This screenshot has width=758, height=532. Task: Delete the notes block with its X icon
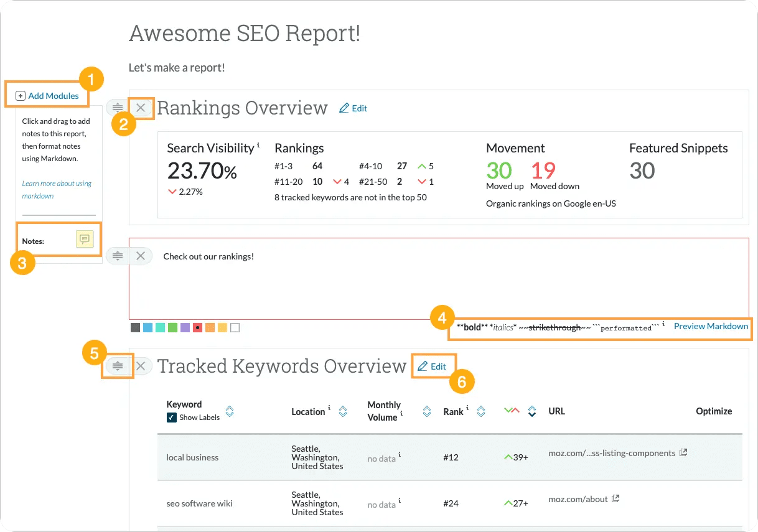(x=141, y=256)
